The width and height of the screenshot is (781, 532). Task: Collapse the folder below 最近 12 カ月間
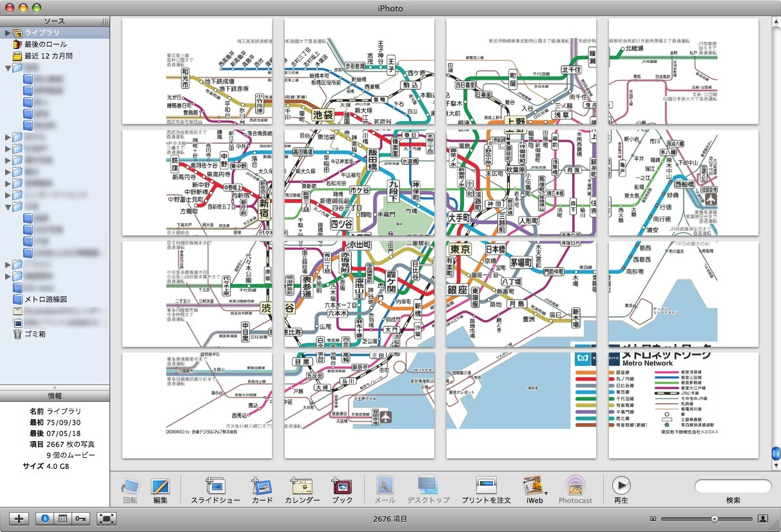[8, 68]
